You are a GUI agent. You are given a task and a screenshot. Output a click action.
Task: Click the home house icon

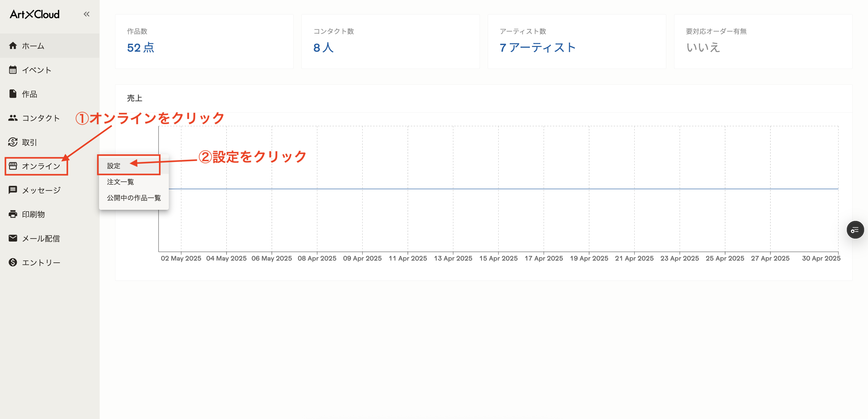[x=13, y=46]
